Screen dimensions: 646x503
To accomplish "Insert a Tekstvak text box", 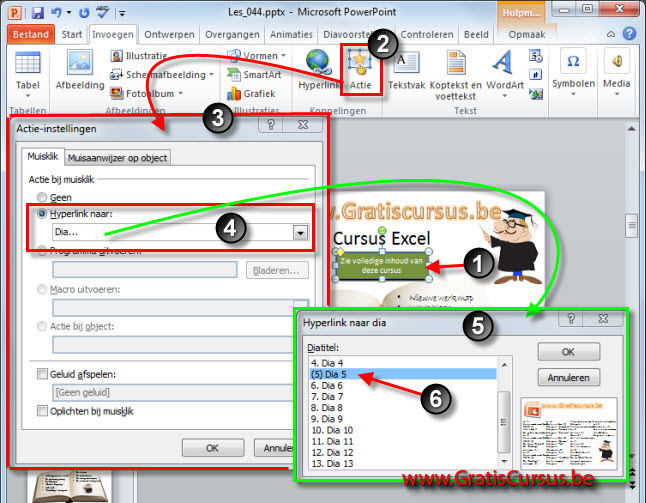I will pos(407,70).
